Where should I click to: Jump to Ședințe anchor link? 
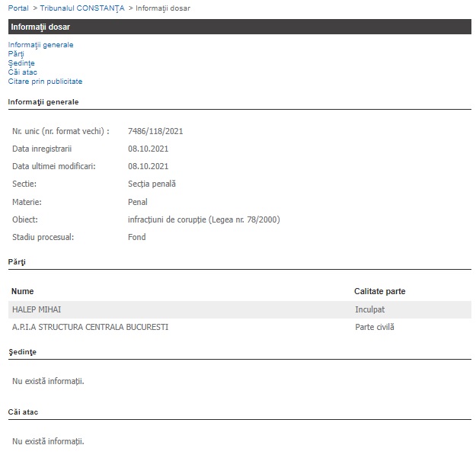click(x=21, y=63)
